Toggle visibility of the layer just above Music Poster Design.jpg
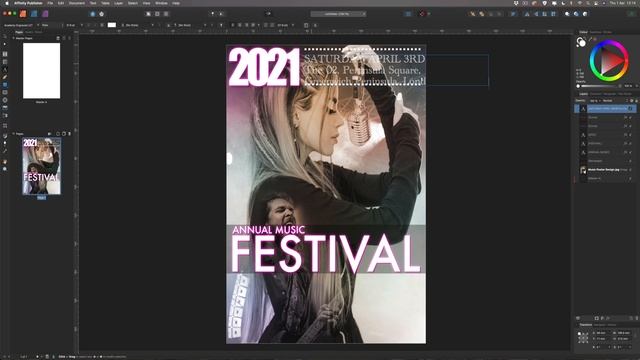 coord(631,161)
